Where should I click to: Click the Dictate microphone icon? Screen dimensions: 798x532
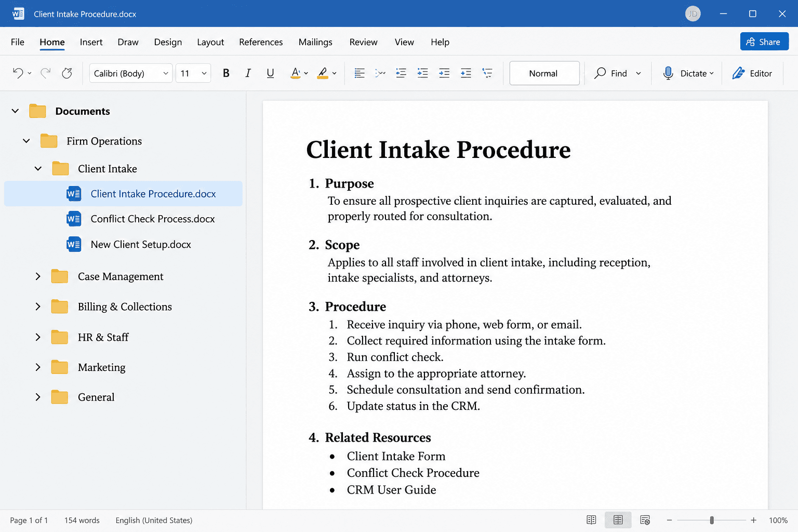click(x=668, y=73)
